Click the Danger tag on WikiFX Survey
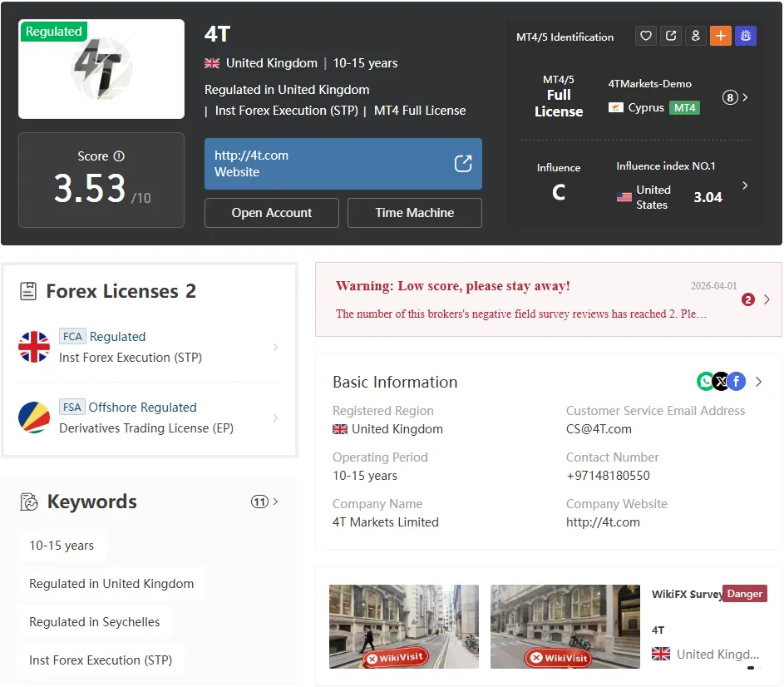The height and width of the screenshot is (687, 784). [744, 594]
